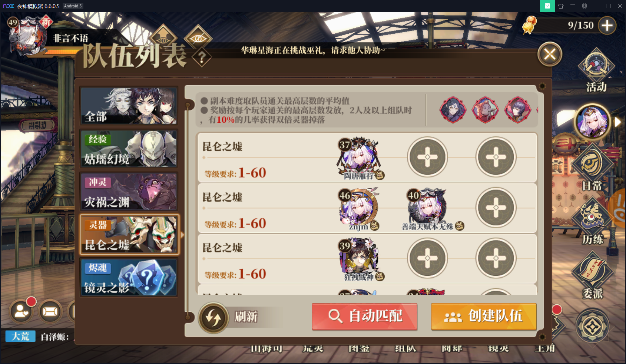Click the 创建队伍 create team button

point(484,316)
